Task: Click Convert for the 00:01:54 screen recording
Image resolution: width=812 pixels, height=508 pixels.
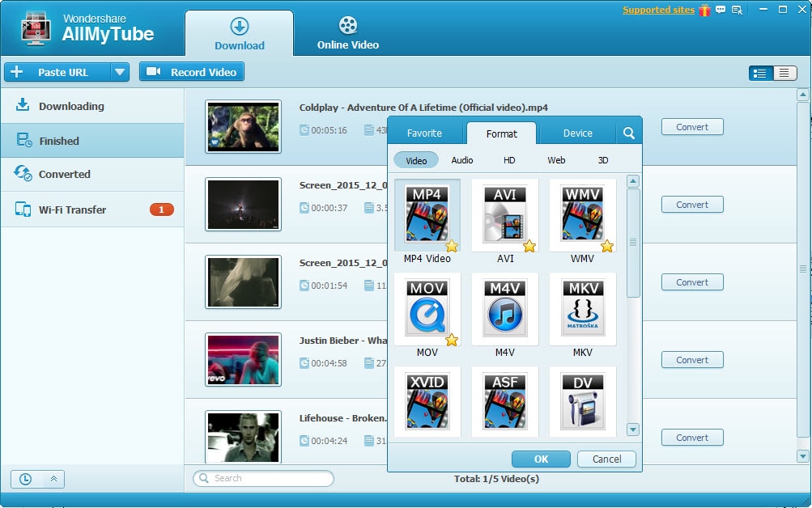Action: coord(692,282)
